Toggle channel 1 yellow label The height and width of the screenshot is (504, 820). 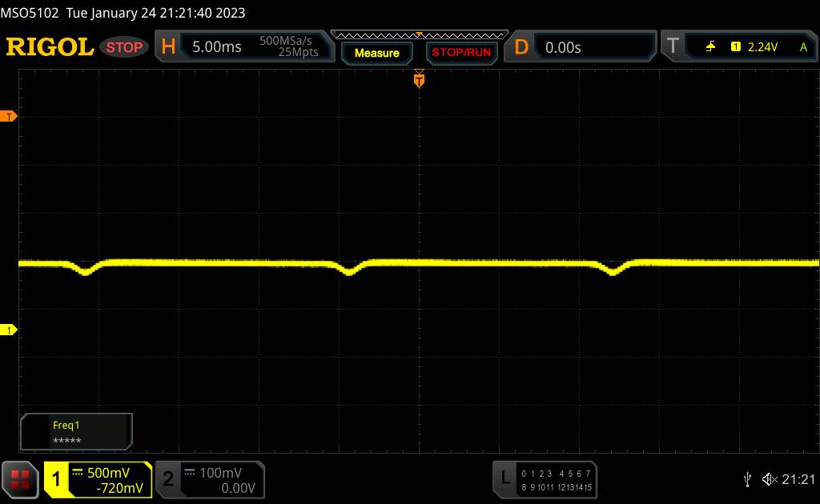point(56,479)
